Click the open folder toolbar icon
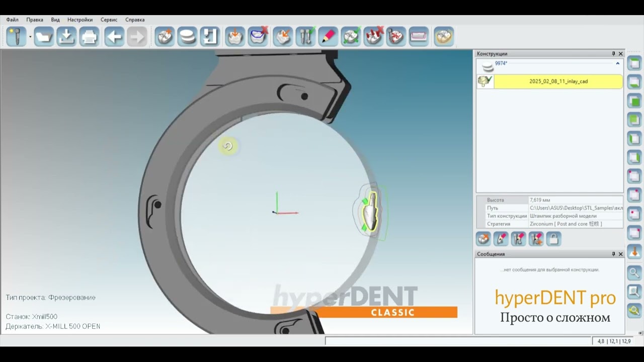644x362 pixels. pos(44,37)
